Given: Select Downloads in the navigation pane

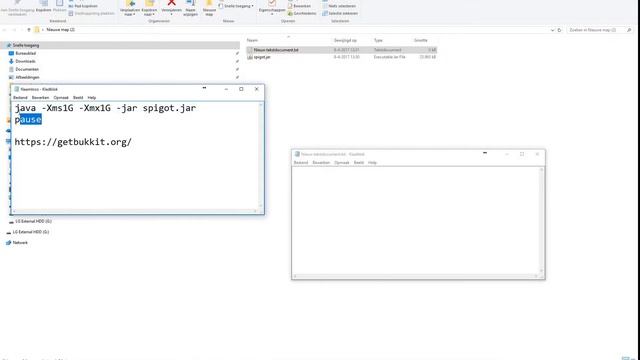Looking at the screenshot, I should [25, 61].
